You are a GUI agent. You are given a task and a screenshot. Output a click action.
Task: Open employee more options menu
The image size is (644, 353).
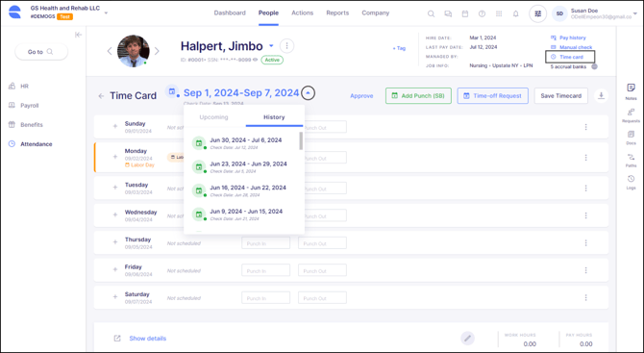coord(286,45)
